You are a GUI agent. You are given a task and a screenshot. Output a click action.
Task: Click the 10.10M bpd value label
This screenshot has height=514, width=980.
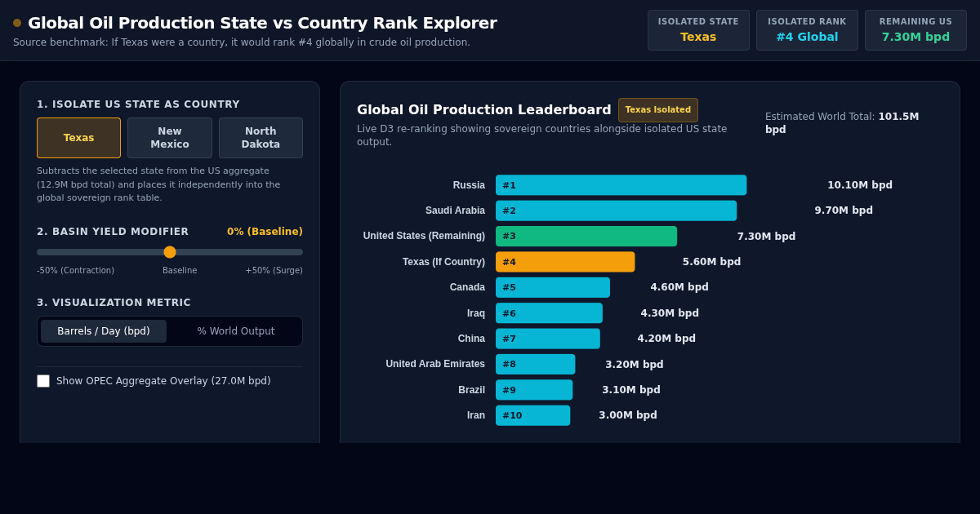click(x=860, y=185)
